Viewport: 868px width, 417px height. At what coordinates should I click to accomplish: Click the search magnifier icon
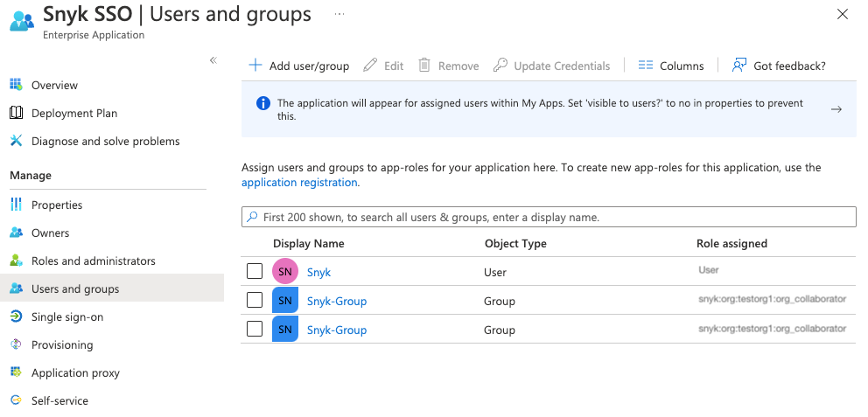[252, 217]
